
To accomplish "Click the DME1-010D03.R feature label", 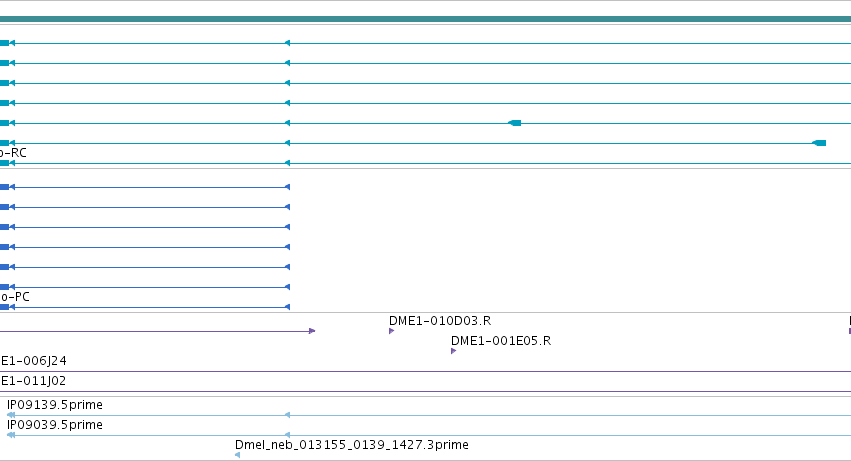I will click(440, 321).
